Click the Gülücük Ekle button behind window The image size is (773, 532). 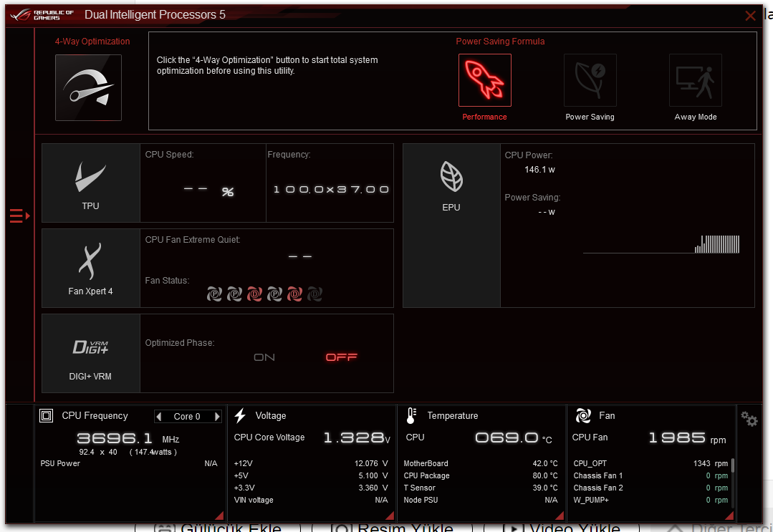(217, 528)
